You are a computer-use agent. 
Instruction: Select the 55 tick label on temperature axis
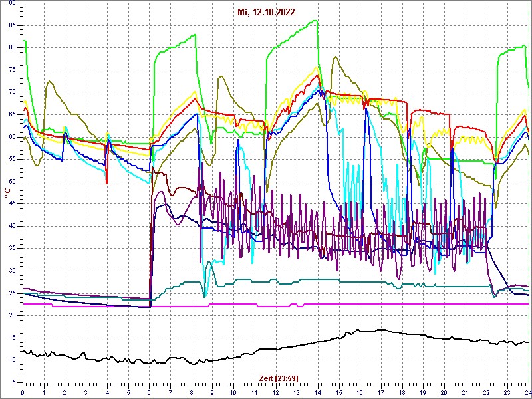tap(12, 160)
